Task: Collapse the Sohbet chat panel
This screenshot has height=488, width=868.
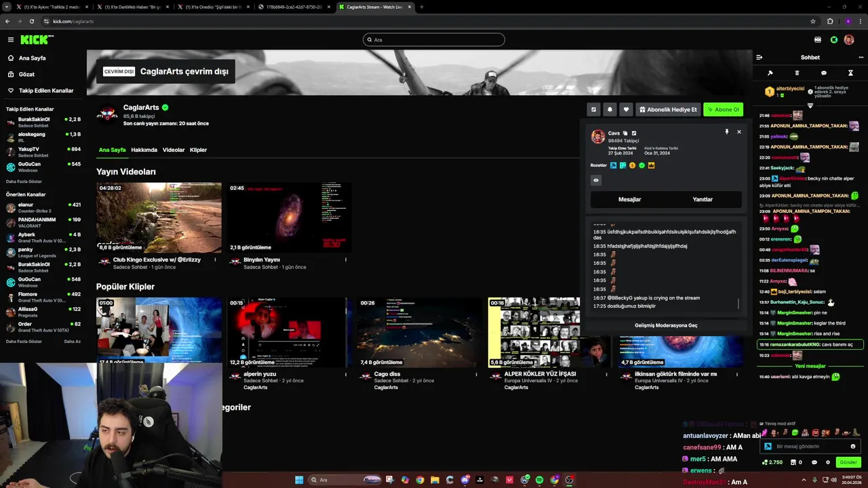Action: click(759, 57)
